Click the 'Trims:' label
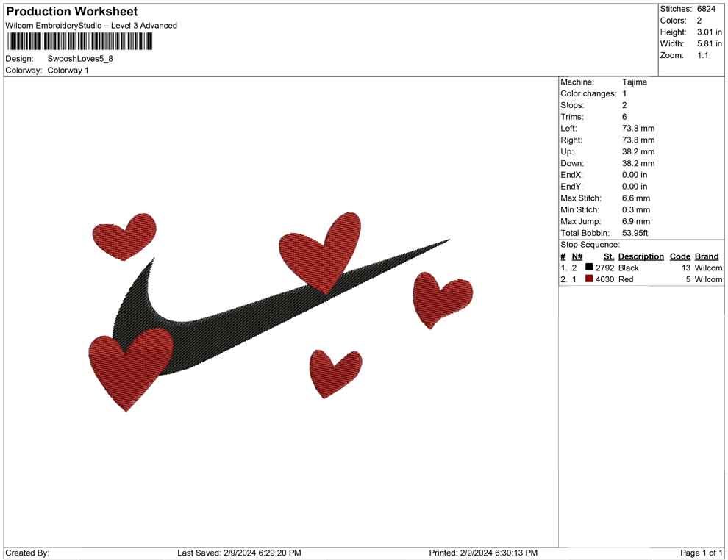 click(x=572, y=117)
